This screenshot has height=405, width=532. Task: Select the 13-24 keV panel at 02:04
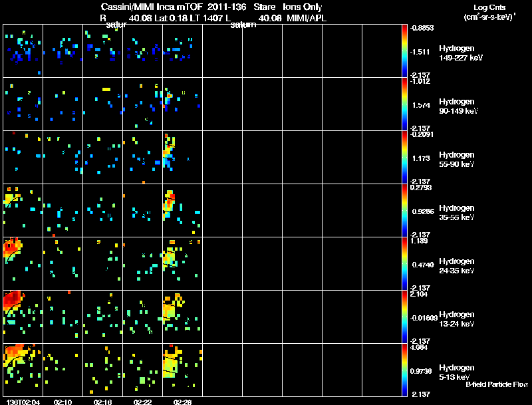click(23, 317)
